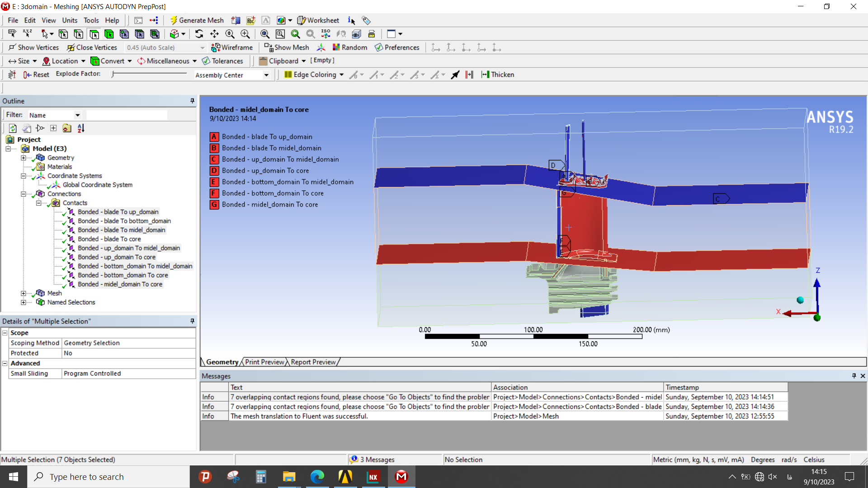Click the Outline filter text field
This screenshot has height=488, width=868.
tap(127, 115)
